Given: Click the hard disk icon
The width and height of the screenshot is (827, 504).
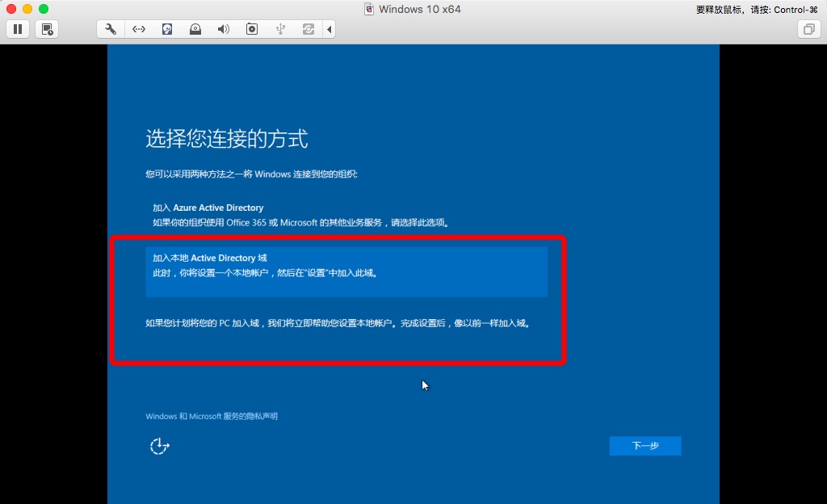Looking at the screenshot, I should tap(167, 29).
